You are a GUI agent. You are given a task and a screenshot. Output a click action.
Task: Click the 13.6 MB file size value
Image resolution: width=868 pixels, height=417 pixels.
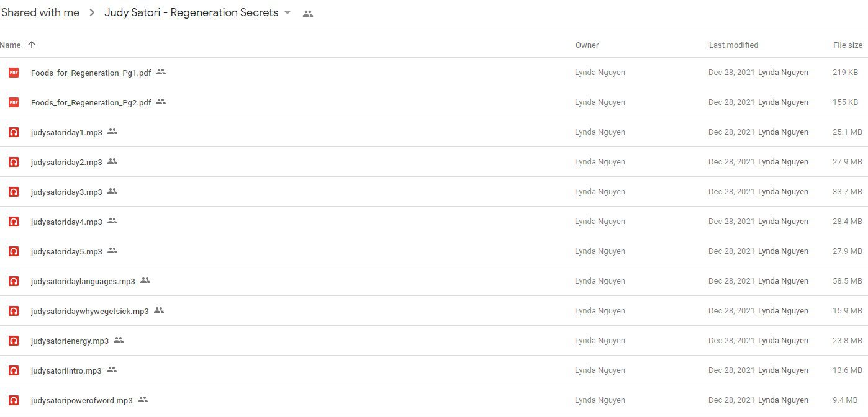tap(848, 370)
